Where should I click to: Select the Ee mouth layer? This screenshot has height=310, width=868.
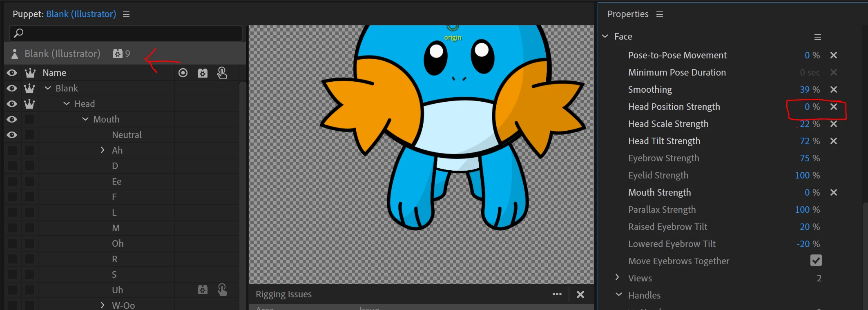(x=116, y=181)
